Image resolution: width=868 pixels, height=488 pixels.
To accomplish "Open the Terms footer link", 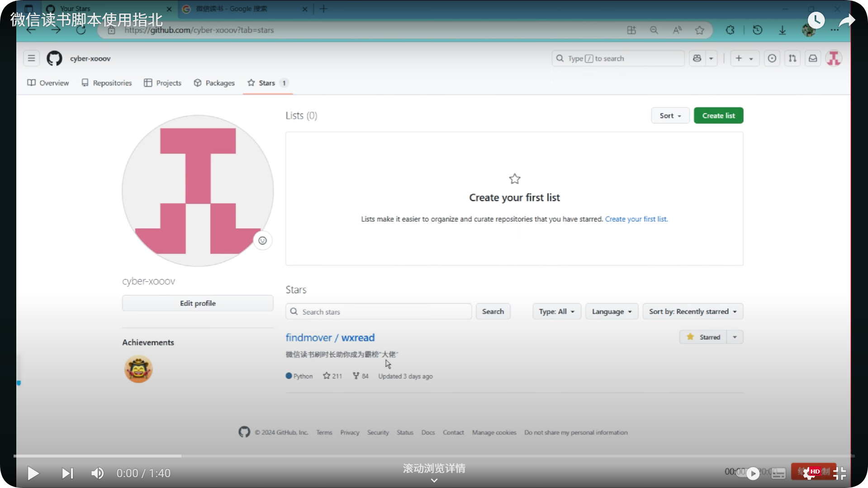I will point(324,433).
